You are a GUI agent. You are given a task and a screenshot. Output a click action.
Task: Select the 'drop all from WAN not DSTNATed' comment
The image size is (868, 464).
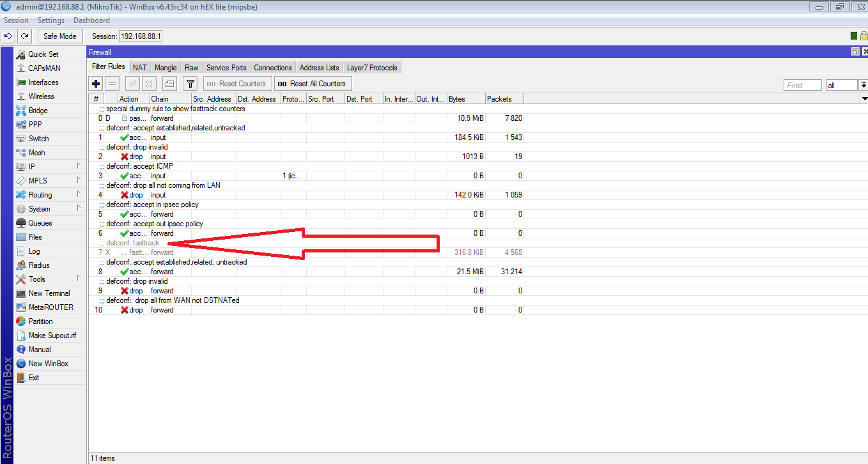pos(169,300)
